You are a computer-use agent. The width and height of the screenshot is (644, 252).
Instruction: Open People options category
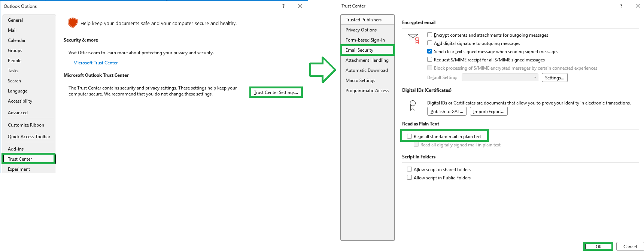(29, 61)
